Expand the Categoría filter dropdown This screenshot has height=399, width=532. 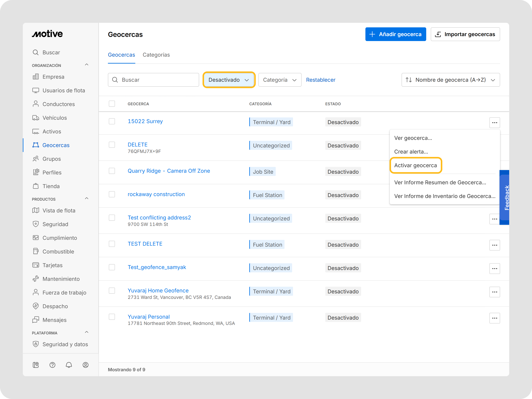[279, 80]
